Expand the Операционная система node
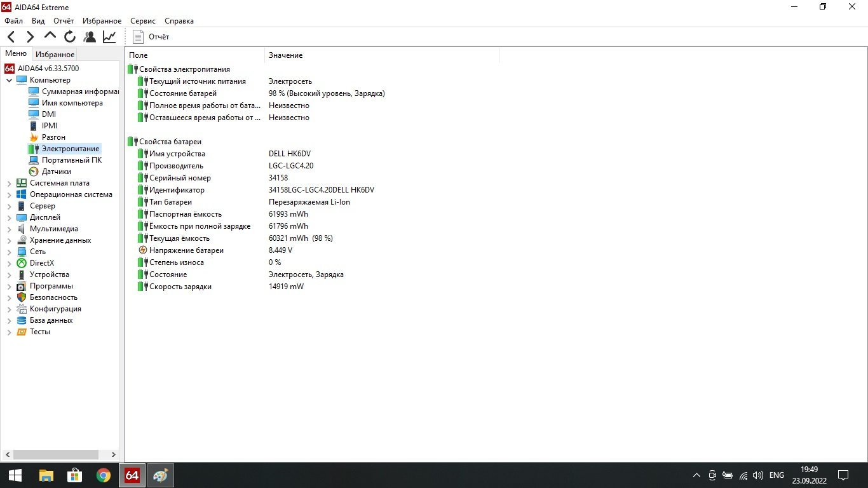868x488 pixels. (x=10, y=194)
